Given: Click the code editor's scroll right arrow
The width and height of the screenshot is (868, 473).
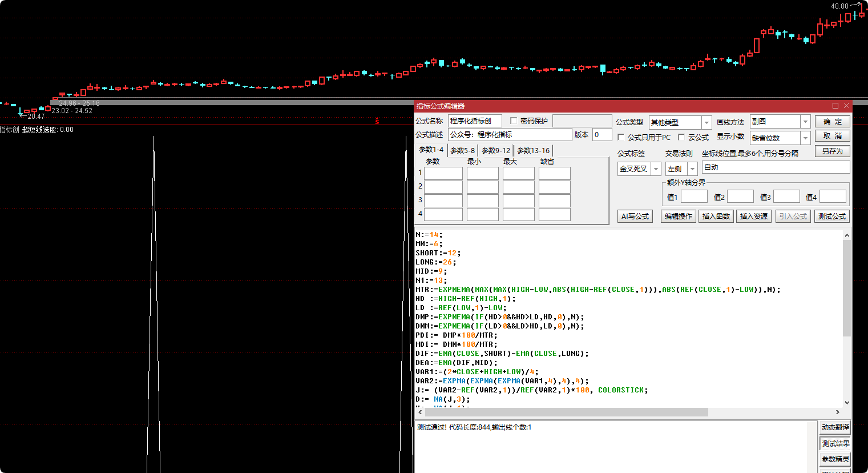Looking at the screenshot, I should click(838, 412).
